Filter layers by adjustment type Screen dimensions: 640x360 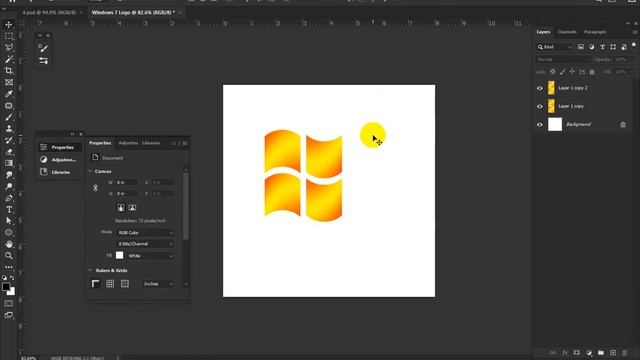591,47
